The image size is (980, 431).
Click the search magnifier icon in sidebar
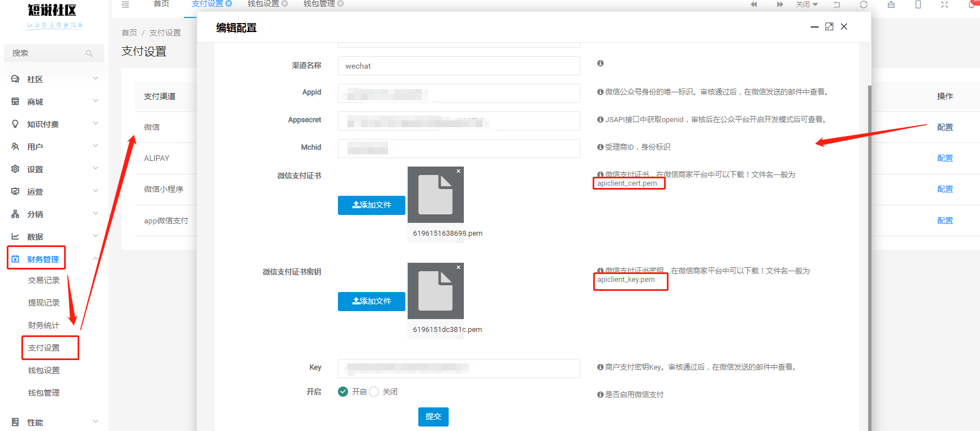click(x=89, y=53)
